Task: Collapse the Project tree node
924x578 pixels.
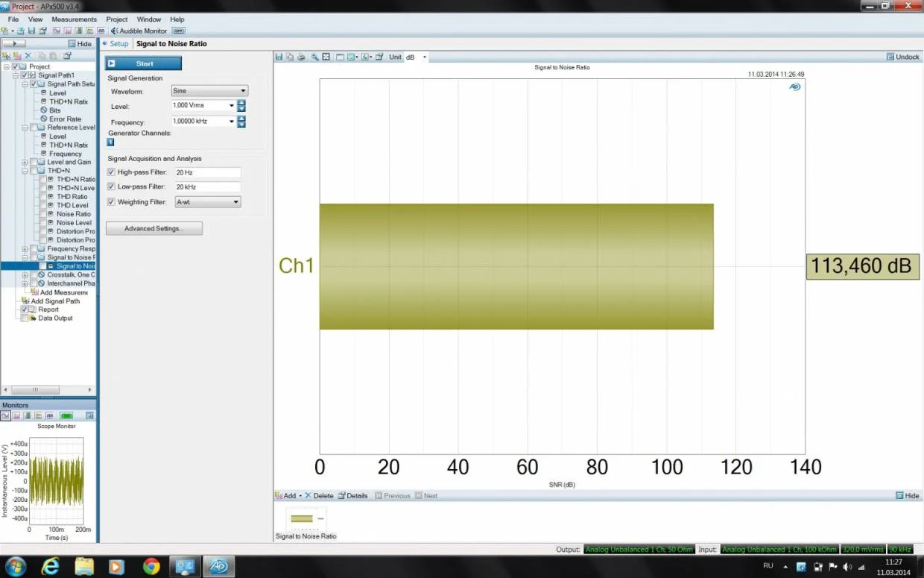Action: pos(7,66)
